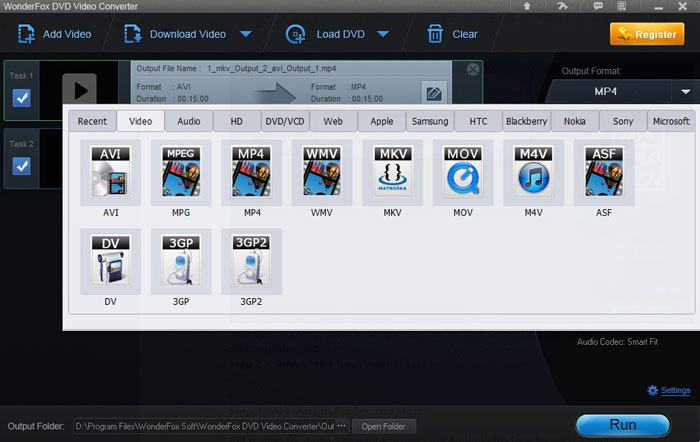Viewport: 700px width, 442px height.
Task: Click the Settings gear icon
Action: [x=653, y=390]
